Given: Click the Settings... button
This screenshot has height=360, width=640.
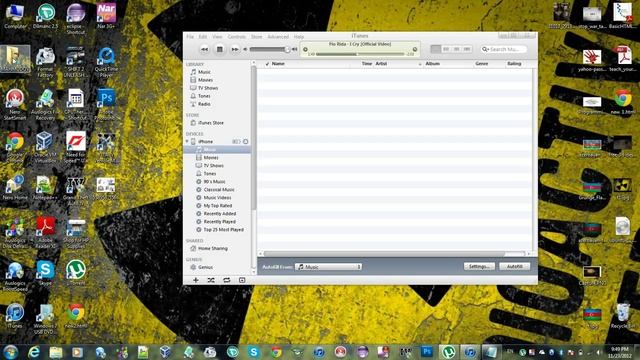Looking at the screenshot, I should 479,267.
